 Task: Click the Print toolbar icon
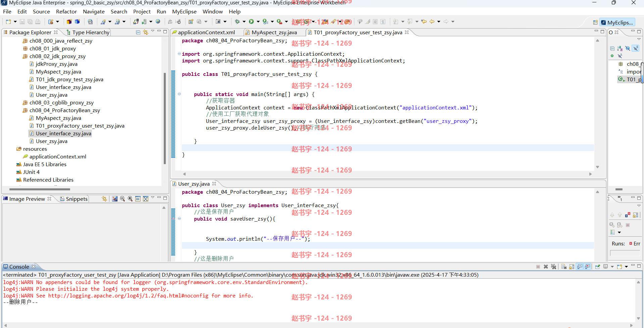point(38,21)
